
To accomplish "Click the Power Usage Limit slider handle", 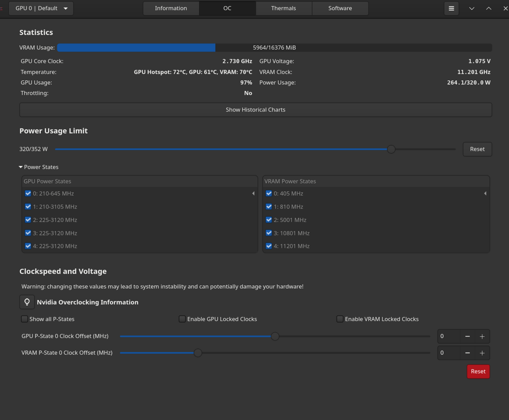I will (x=391, y=149).
